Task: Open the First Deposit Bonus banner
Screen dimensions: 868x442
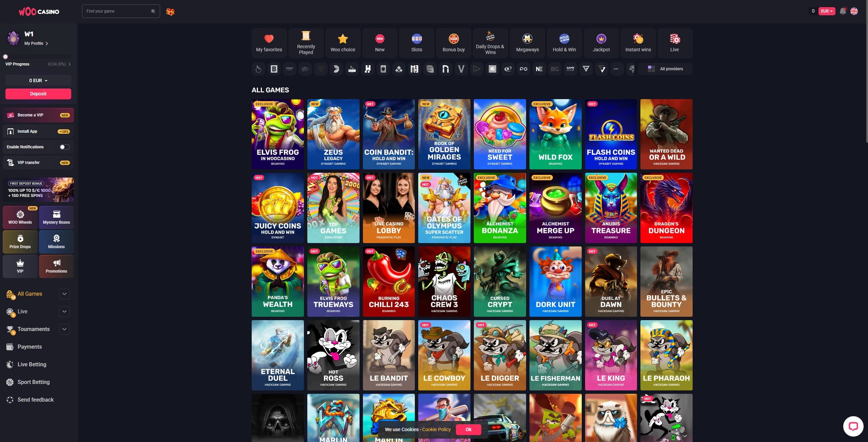Action: [x=38, y=189]
